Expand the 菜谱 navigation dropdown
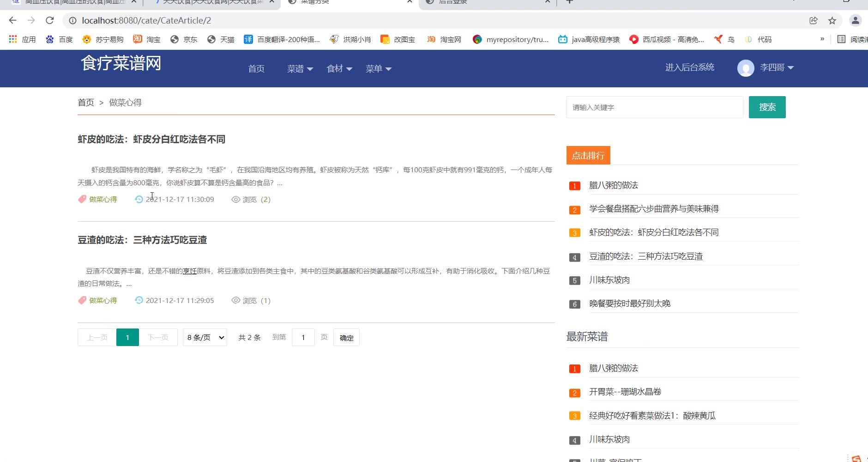The height and width of the screenshot is (462, 868). pos(300,69)
